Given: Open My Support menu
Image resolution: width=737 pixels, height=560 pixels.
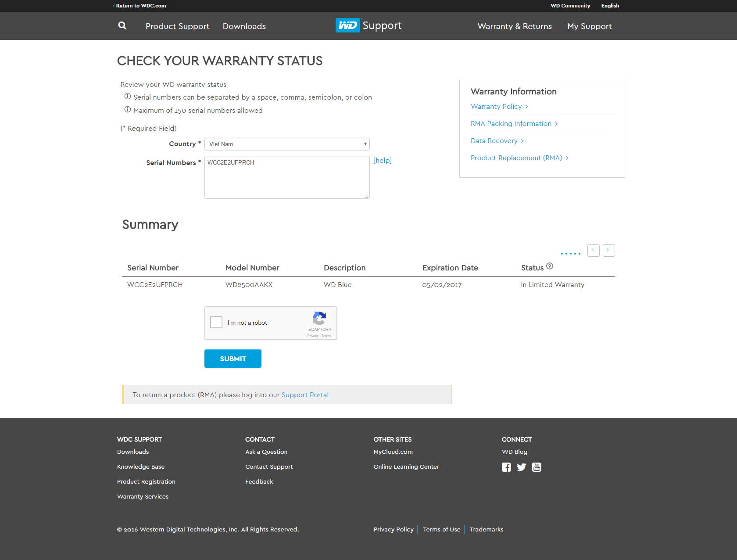Looking at the screenshot, I should click(589, 26).
